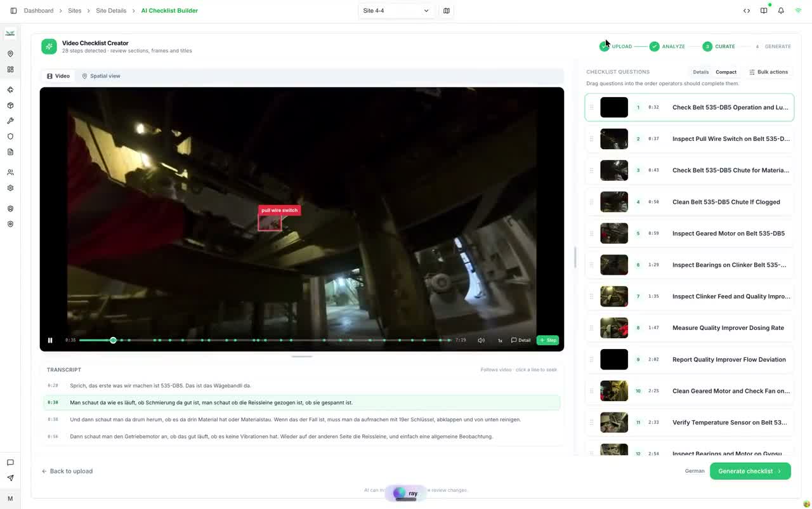Switch questions list to Details view

700,72
